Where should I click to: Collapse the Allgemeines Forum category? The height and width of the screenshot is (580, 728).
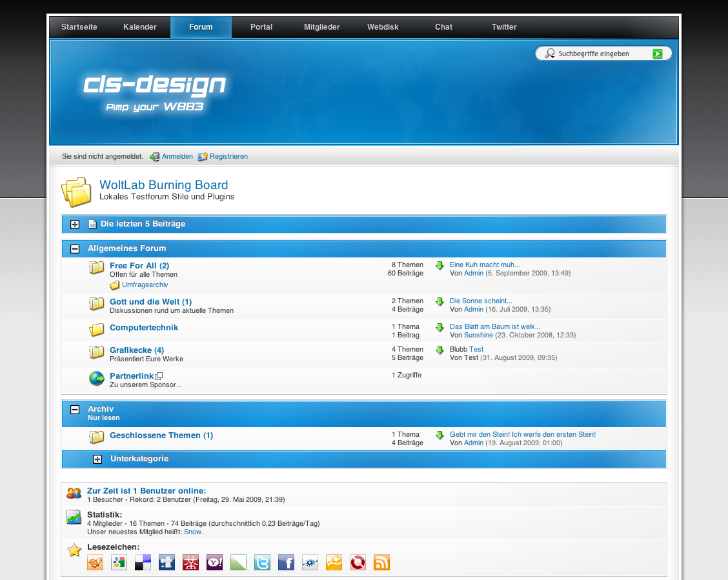point(75,248)
